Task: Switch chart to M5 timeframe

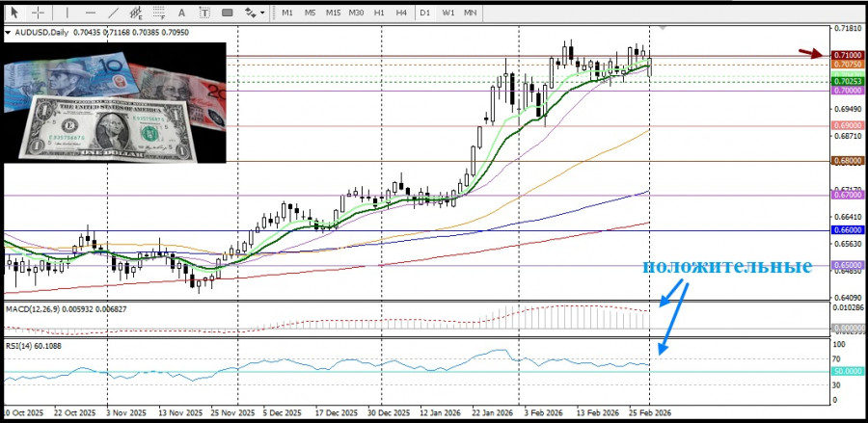Action: coord(310,13)
